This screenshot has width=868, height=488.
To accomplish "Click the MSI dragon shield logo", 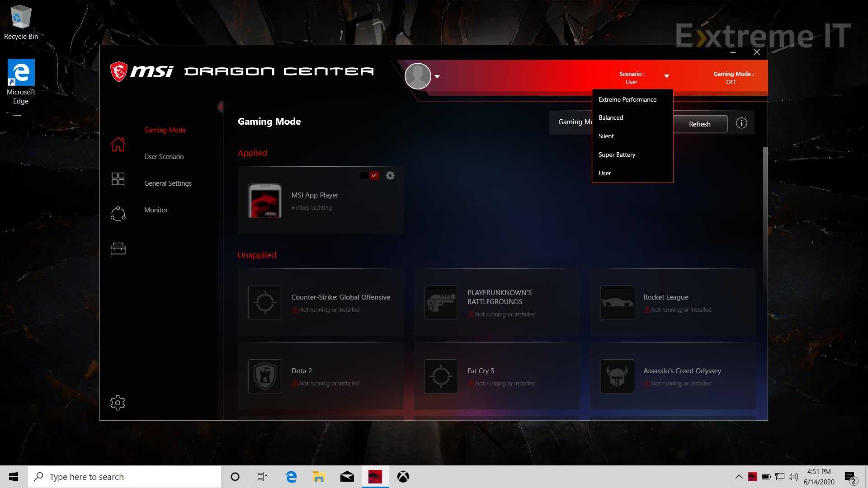I will (x=119, y=71).
